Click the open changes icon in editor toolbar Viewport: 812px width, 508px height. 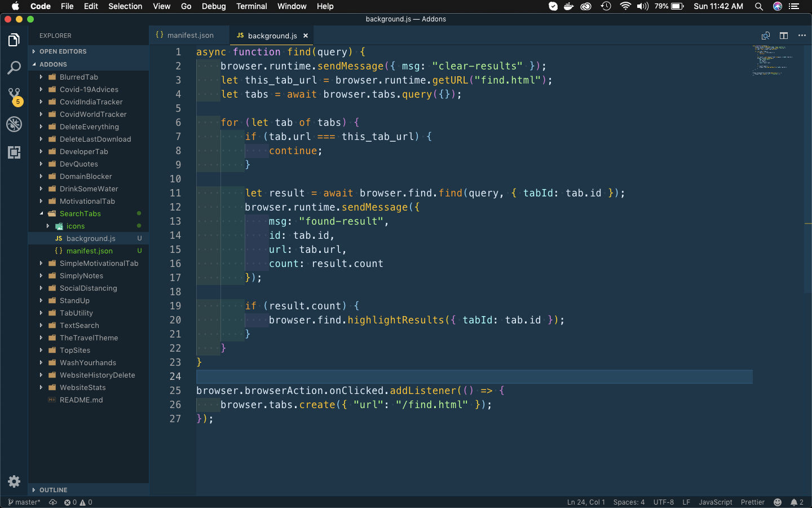(766, 36)
